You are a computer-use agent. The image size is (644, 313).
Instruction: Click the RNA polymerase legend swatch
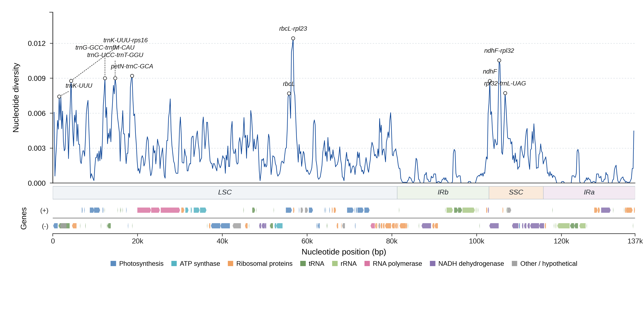click(x=367, y=264)
